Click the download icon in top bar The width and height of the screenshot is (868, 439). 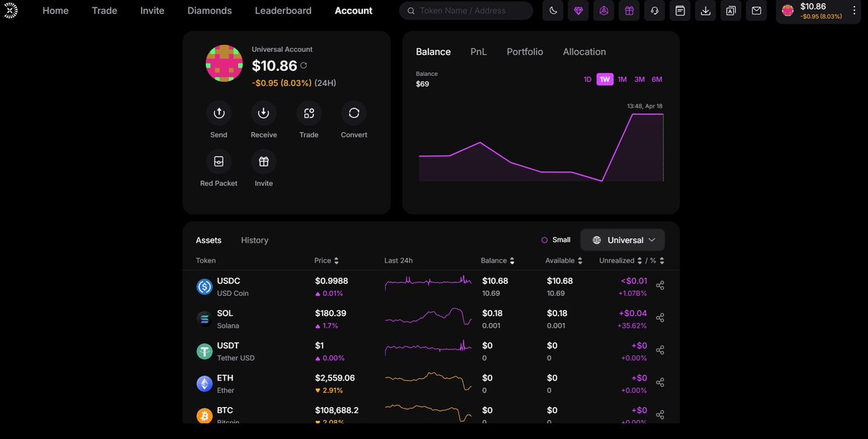click(705, 11)
